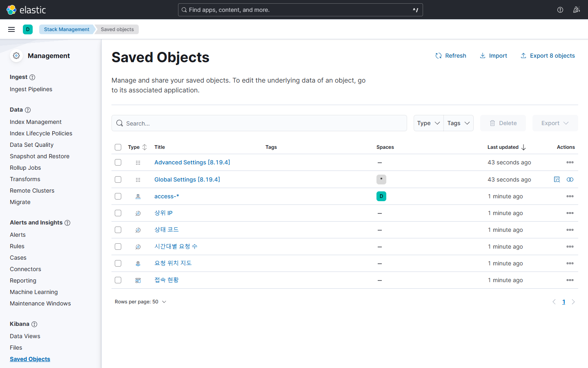588x368 pixels.
Task: Expand the Export options dropdown
Action: point(555,123)
